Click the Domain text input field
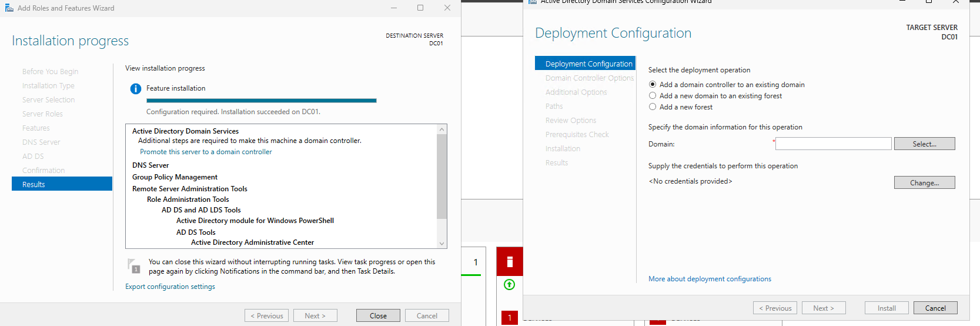Screen dimensions: 980x326 tap(833, 144)
